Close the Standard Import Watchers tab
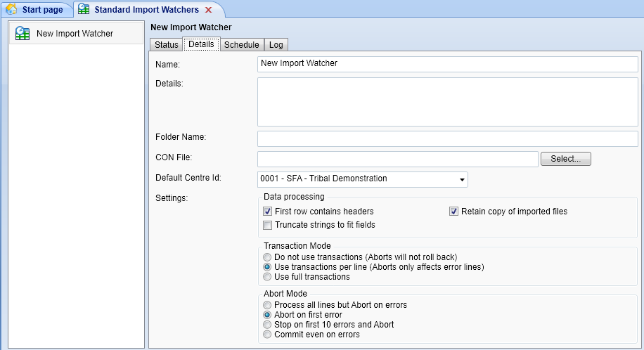Screen dimensions: 644x350 [x=208, y=10]
